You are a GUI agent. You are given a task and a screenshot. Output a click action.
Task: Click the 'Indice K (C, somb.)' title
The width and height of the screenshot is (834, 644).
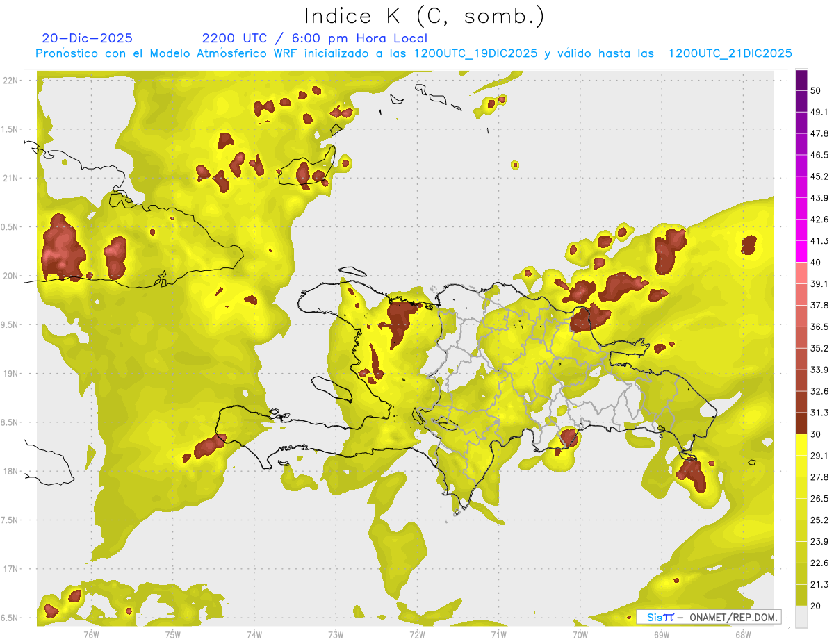(x=425, y=16)
